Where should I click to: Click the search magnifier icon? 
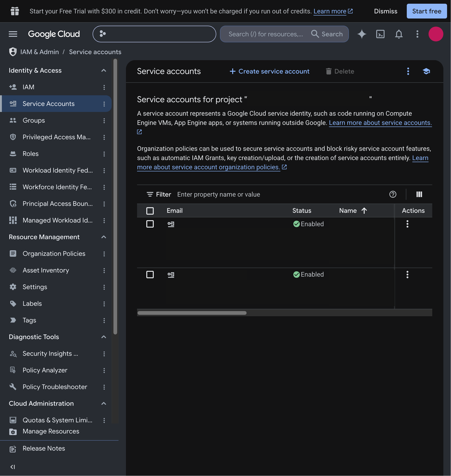pyautogui.click(x=315, y=34)
